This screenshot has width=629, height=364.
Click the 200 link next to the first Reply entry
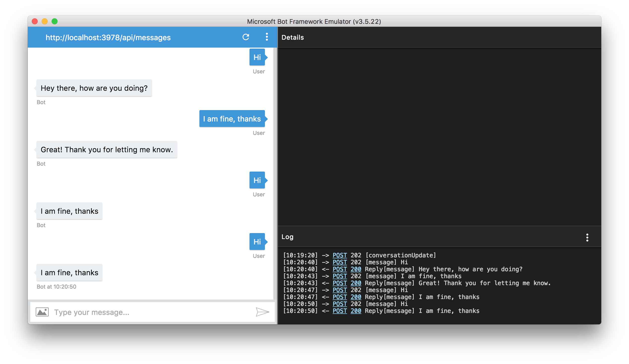(356, 269)
